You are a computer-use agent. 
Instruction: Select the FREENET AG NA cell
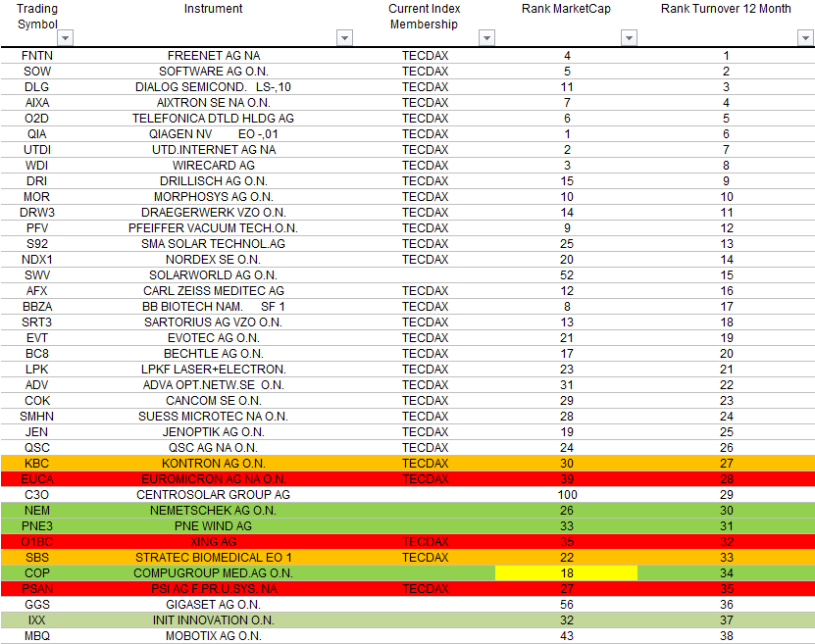tap(214, 56)
